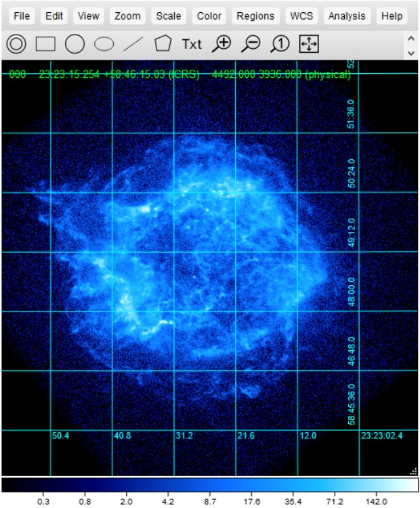
Task: Select the circle region tool
Action: [75, 44]
